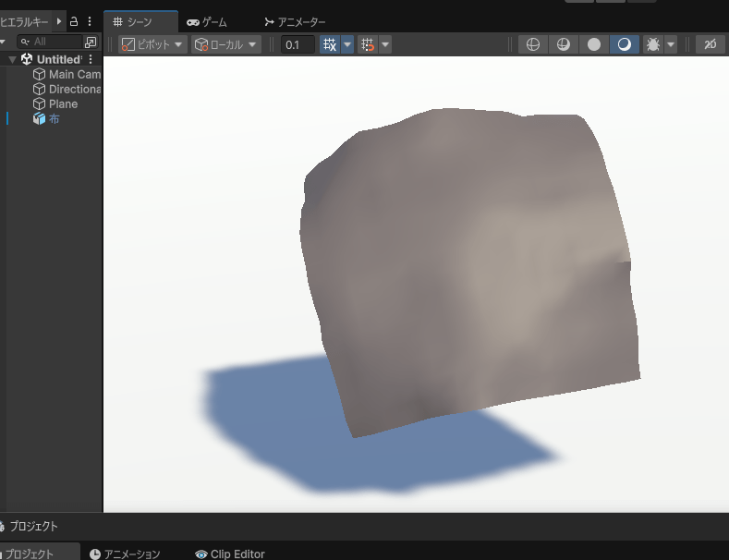Toggle Hierarchy panel lock icon
Screen dimensions: 729x560
tap(74, 21)
